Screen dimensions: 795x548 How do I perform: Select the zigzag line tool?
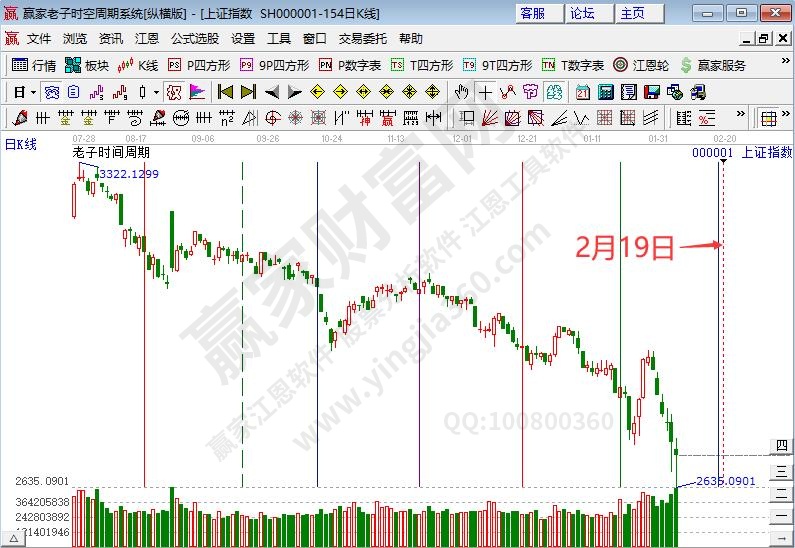click(x=581, y=119)
